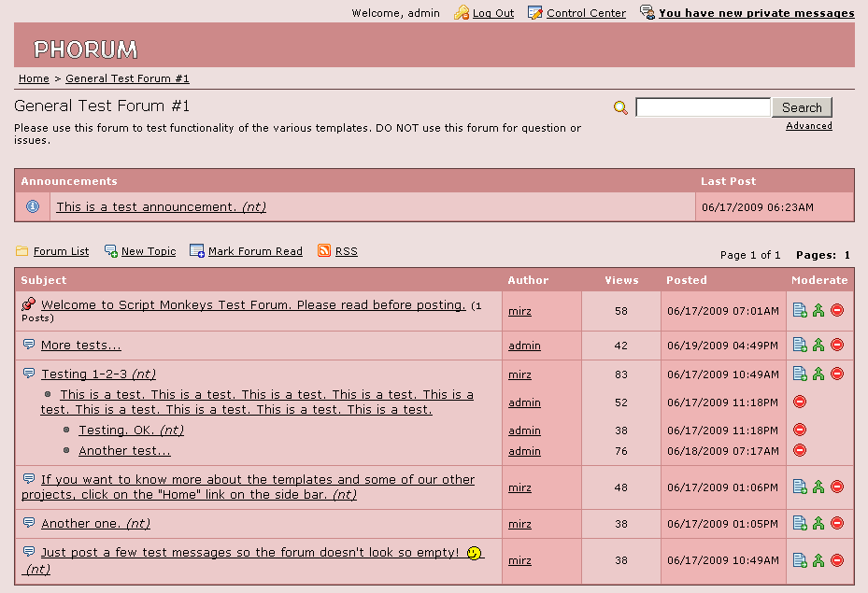Delete the Another test... reply
868x593 pixels.
(x=800, y=450)
